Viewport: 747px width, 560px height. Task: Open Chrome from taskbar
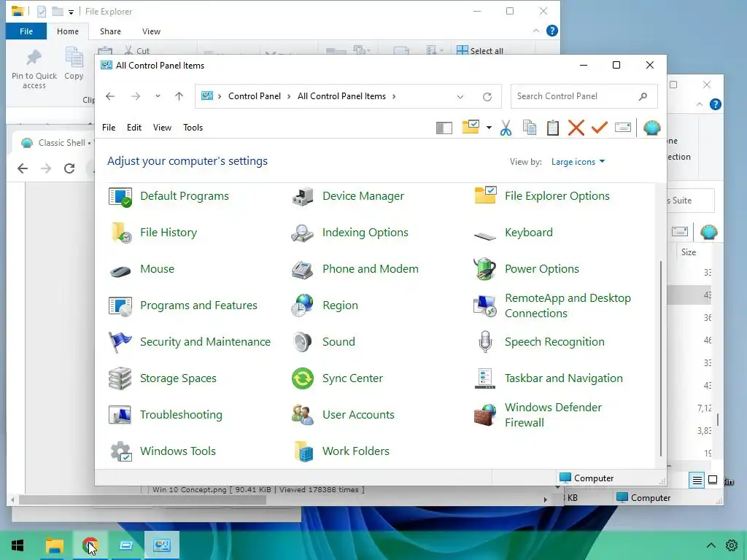[x=90, y=545]
